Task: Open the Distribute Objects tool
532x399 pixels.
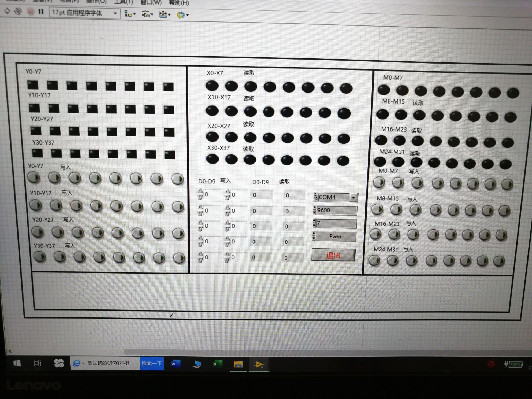Action: [147, 14]
